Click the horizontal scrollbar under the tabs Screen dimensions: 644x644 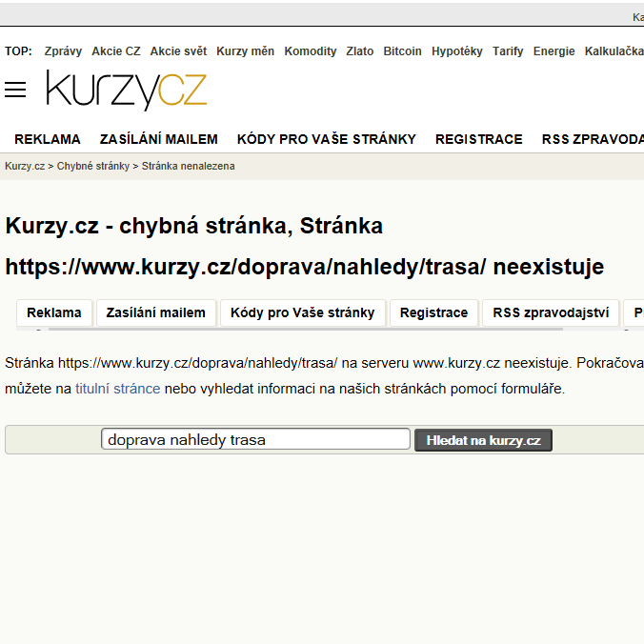coord(306,329)
